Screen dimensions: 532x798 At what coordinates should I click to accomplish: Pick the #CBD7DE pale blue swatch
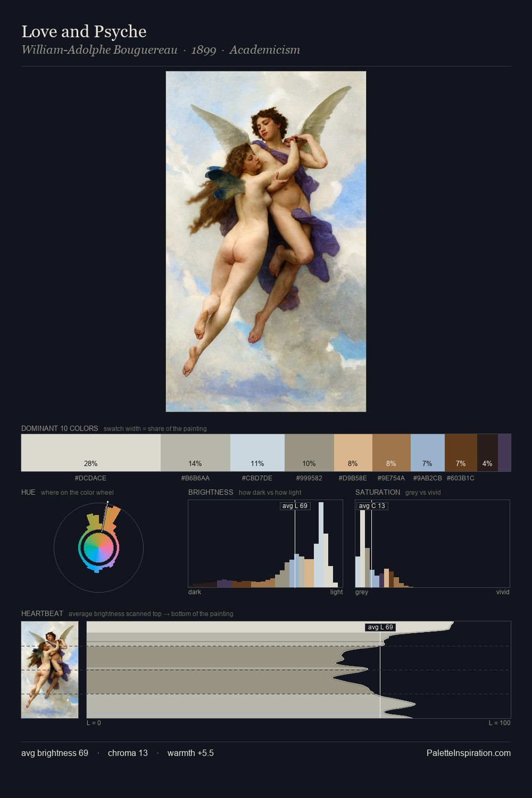pyautogui.click(x=257, y=453)
